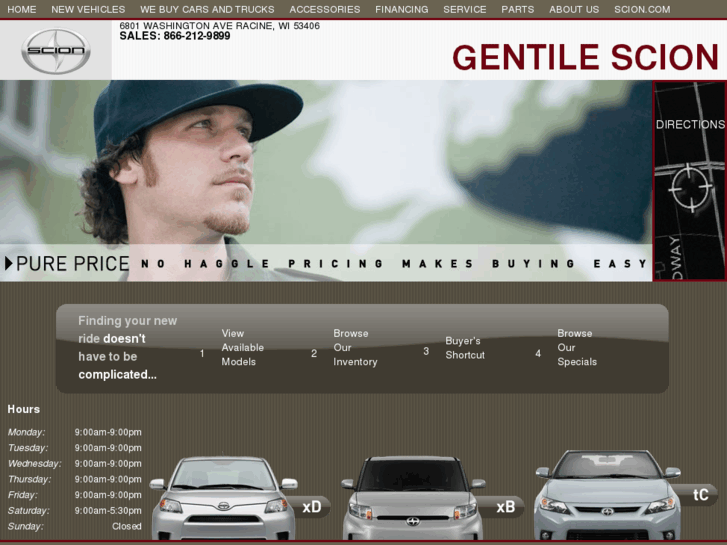
Task: Click the Thursday hours row
Action: tap(75, 479)
